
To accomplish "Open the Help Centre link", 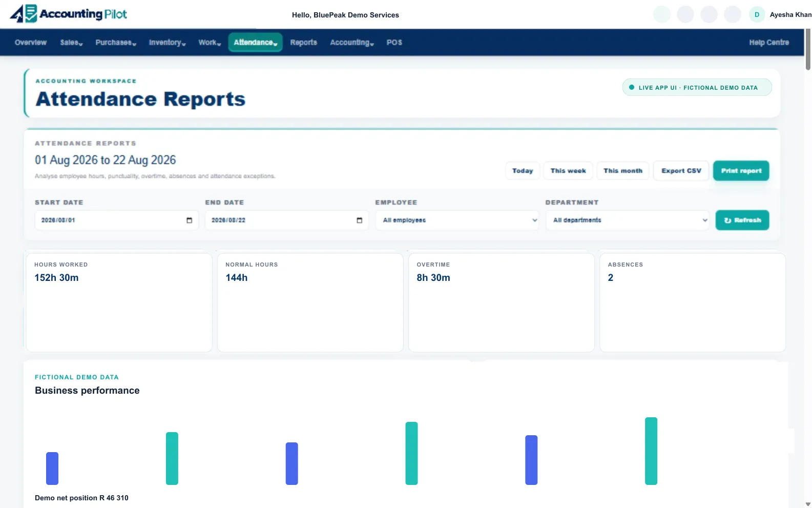I will (769, 43).
